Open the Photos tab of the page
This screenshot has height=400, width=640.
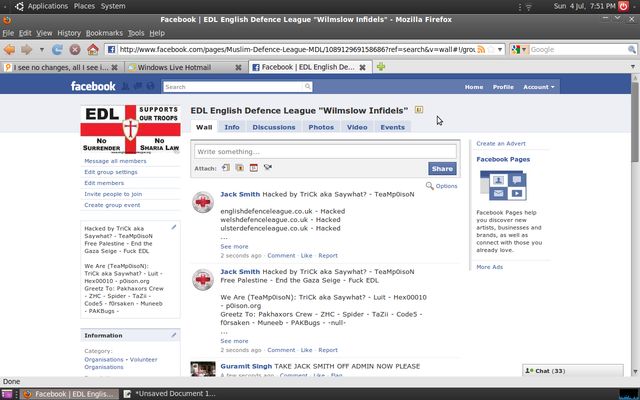pos(321,127)
